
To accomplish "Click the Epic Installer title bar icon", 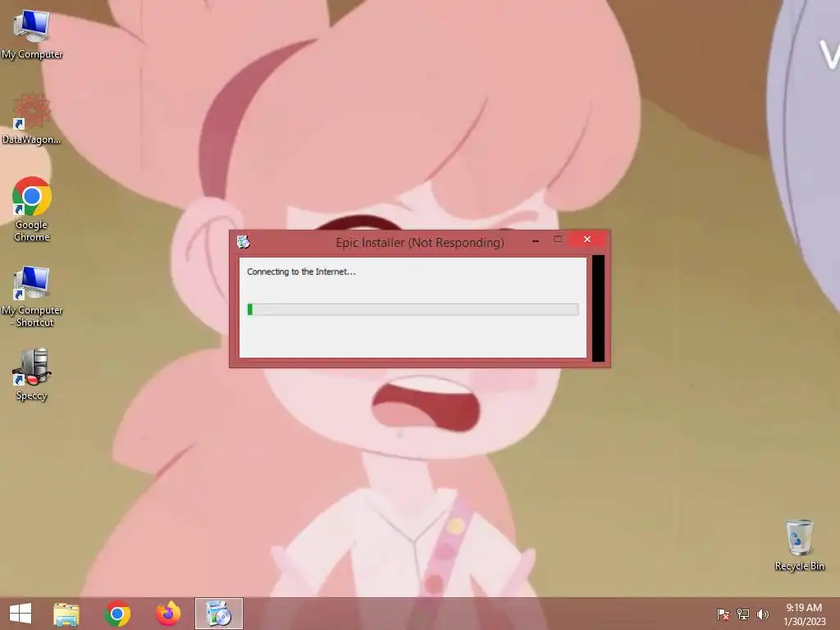I will 243,242.
